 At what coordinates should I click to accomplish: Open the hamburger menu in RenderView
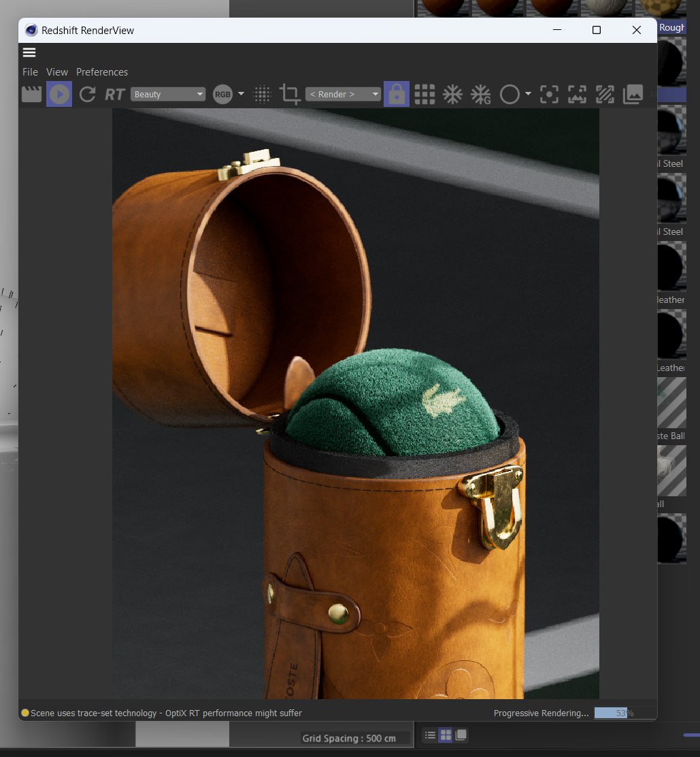(29, 52)
